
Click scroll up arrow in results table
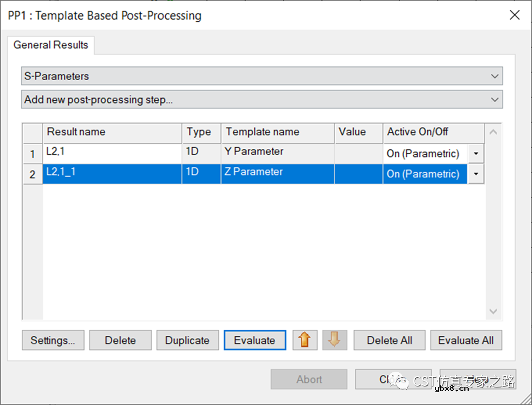coord(493,132)
